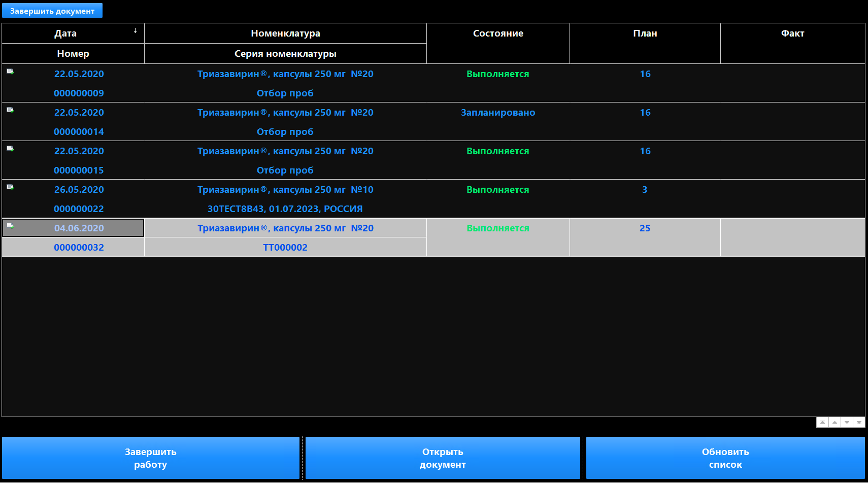
Task: Refresh the list with Обновить список
Action: (x=725, y=458)
